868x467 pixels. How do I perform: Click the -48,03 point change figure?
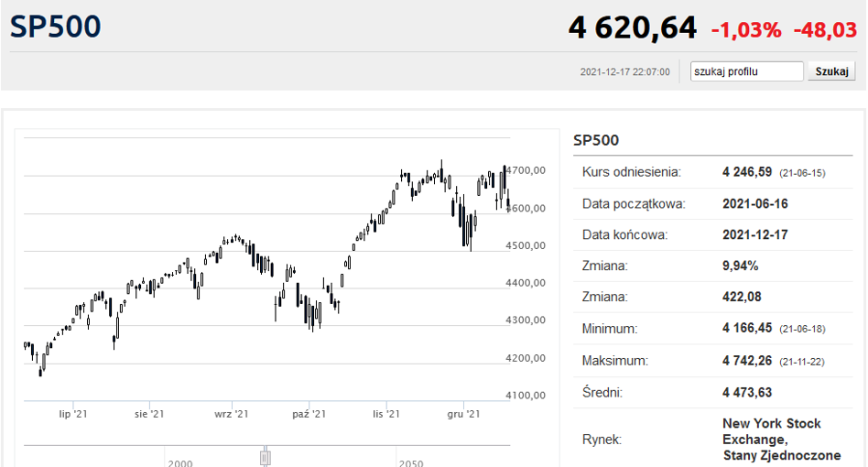(x=825, y=30)
